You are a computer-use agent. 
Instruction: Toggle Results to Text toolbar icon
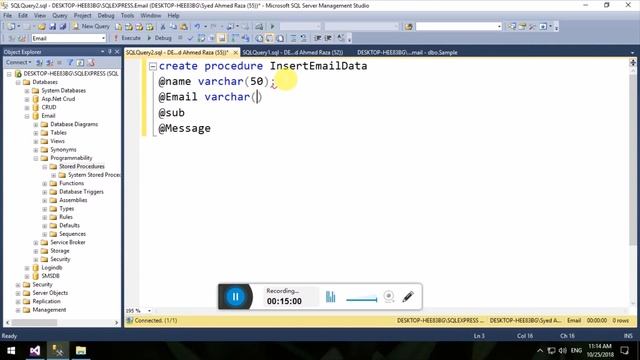(259, 38)
